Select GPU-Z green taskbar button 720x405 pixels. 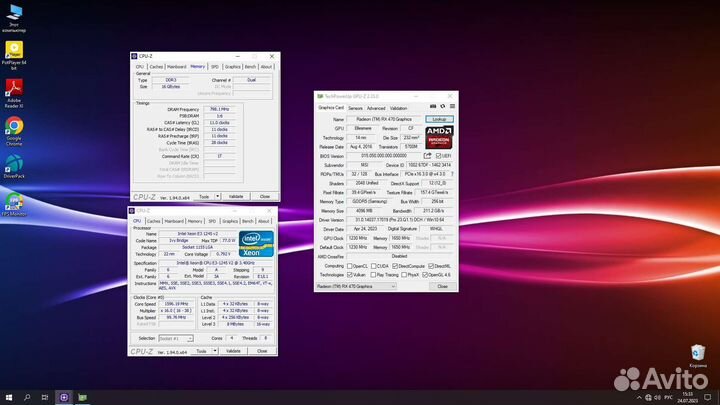click(83, 397)
